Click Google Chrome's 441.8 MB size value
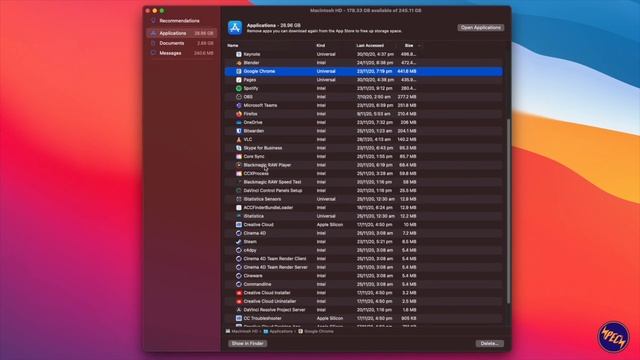Viewport: 640px width, 360px height. [407, 71]
